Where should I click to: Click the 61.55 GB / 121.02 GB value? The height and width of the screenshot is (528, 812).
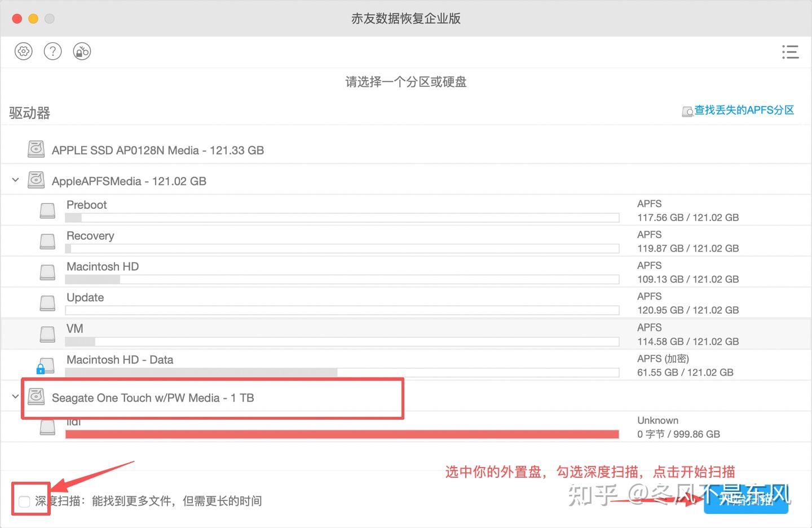[685, 373]
